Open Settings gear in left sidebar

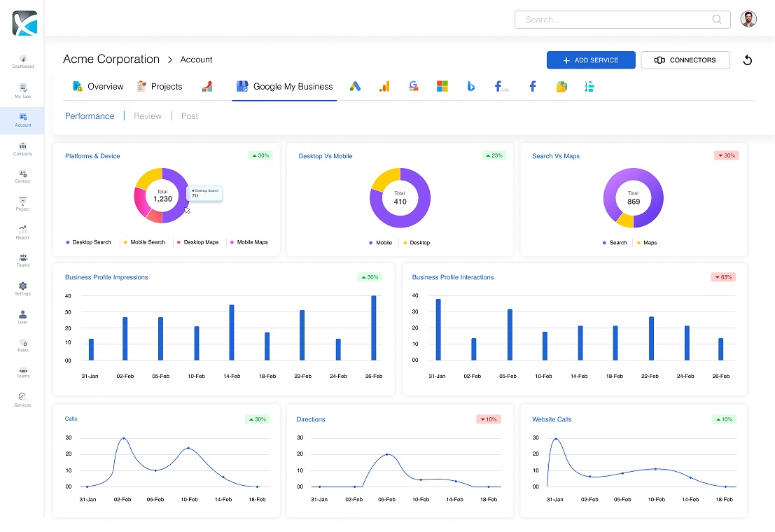[x=22, y=288]
